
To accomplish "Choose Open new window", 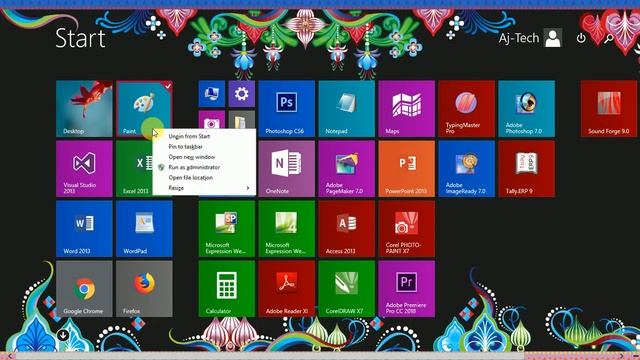I will [204, 157].
